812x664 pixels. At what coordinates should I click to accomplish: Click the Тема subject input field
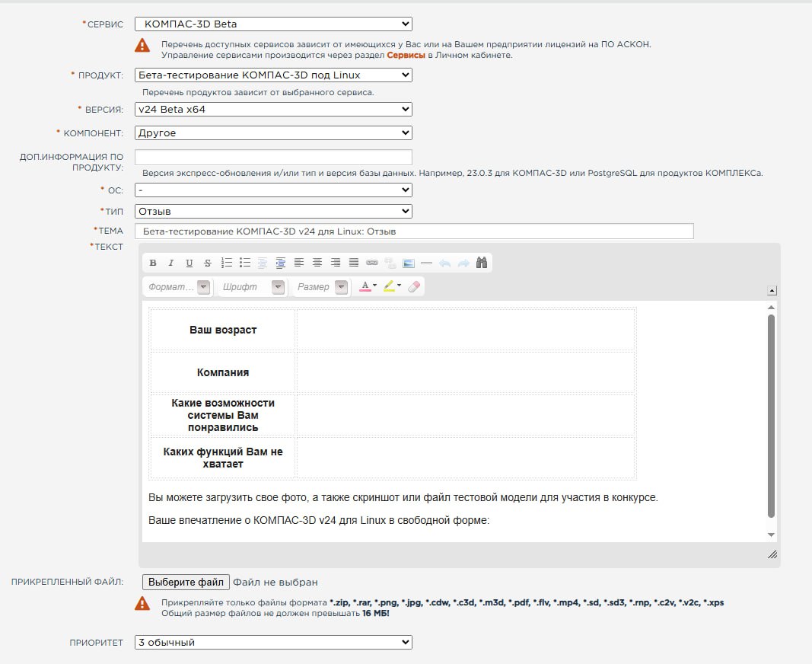[x=414, y=231]
